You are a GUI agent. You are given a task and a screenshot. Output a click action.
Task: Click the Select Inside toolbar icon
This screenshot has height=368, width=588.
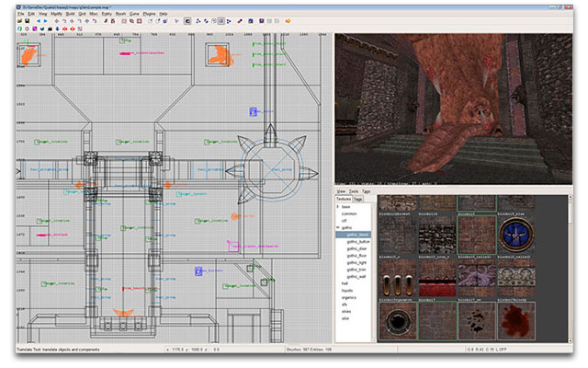pos(113,21)
